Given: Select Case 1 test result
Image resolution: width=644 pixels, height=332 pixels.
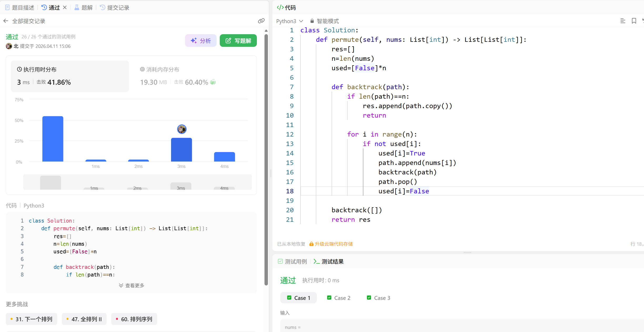Looking at the screenshot, I should click(299, 298).
